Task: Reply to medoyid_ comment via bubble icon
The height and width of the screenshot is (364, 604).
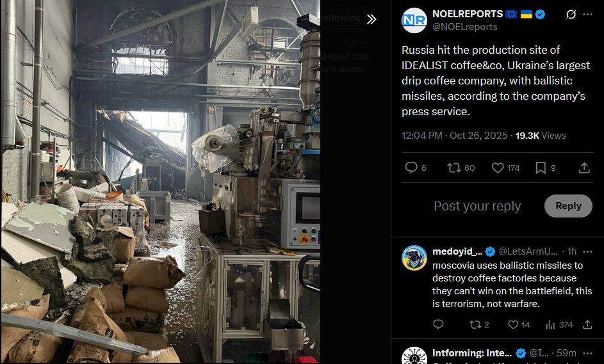Action: [438, 324]
